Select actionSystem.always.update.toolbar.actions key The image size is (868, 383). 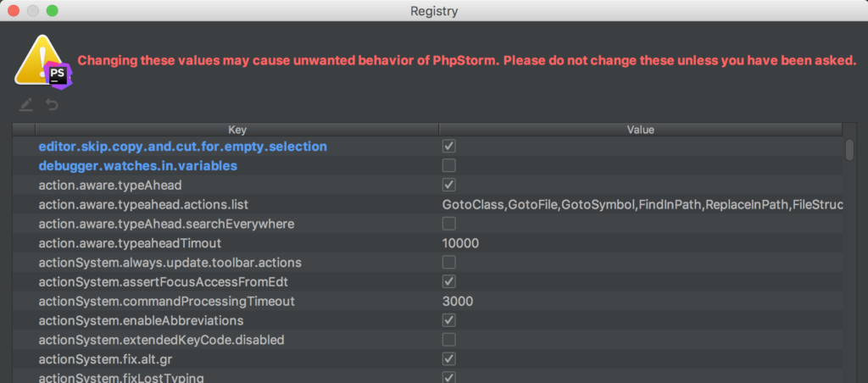[x=170, y=263]
